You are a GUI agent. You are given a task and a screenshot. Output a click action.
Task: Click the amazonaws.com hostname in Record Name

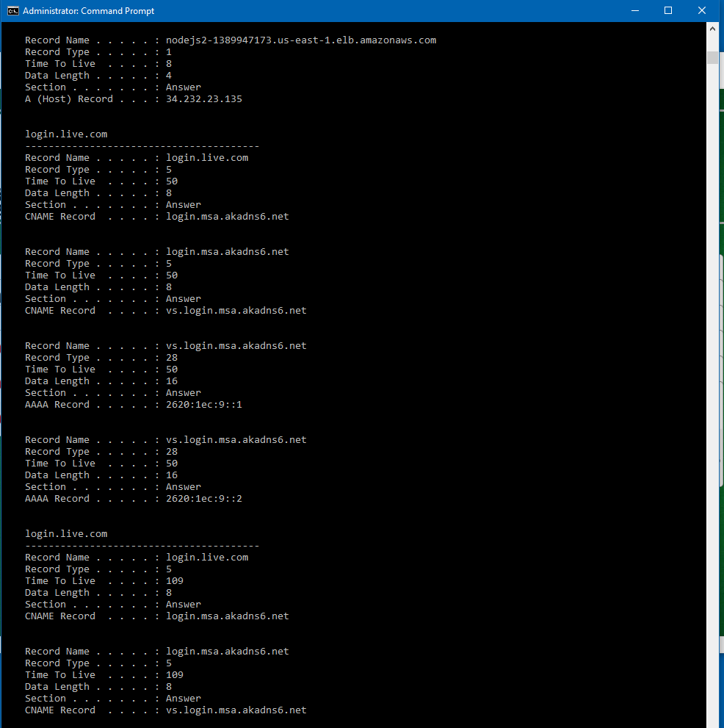300,40
